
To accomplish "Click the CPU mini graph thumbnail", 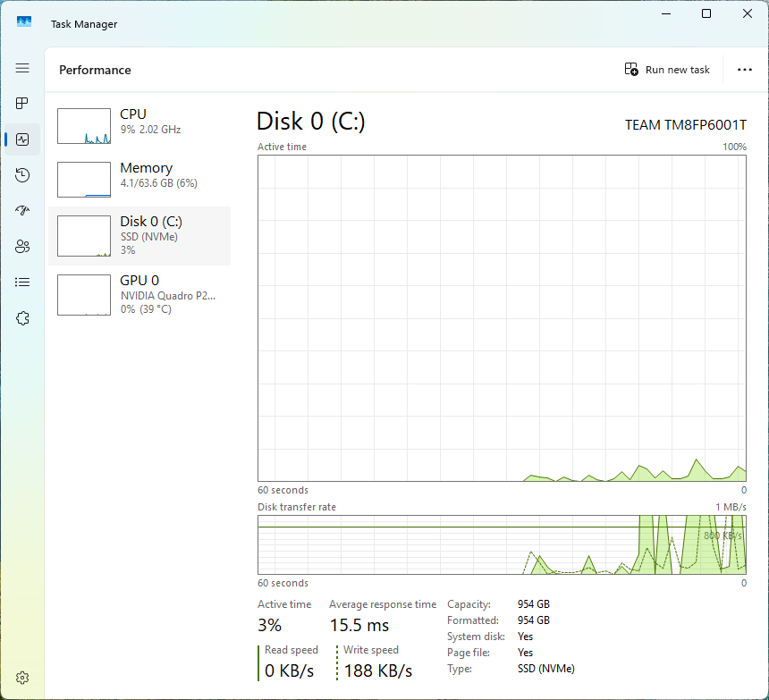I will coord(84,126).
